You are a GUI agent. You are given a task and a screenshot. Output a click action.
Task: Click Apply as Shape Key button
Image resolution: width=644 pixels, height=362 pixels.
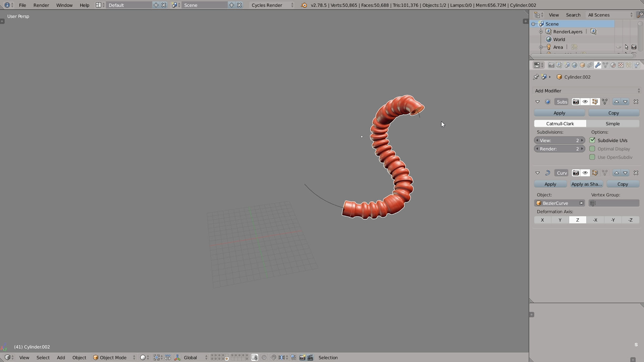coord(586,184)
